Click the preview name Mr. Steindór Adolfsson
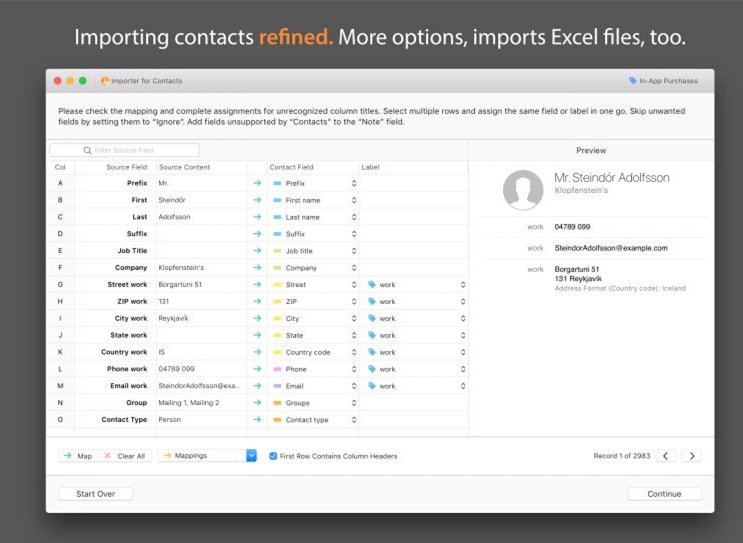The image size is (743, 543). [x=612, y=178]
